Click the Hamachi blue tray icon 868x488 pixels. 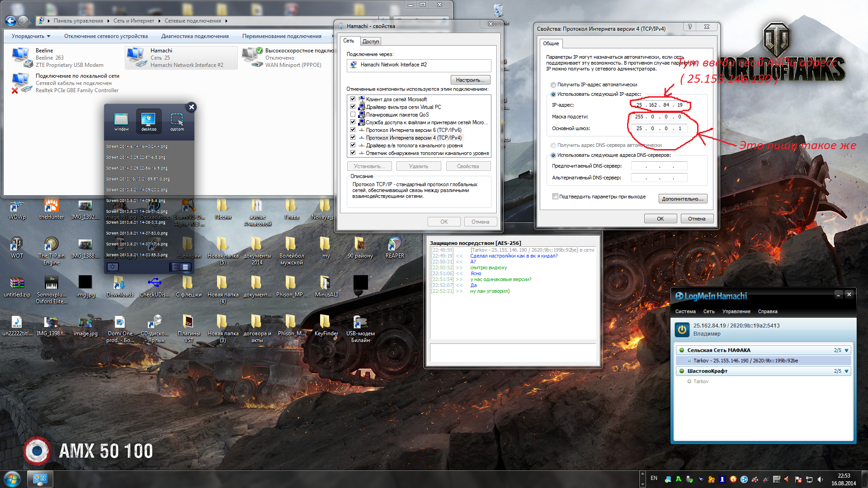(744, 479)
